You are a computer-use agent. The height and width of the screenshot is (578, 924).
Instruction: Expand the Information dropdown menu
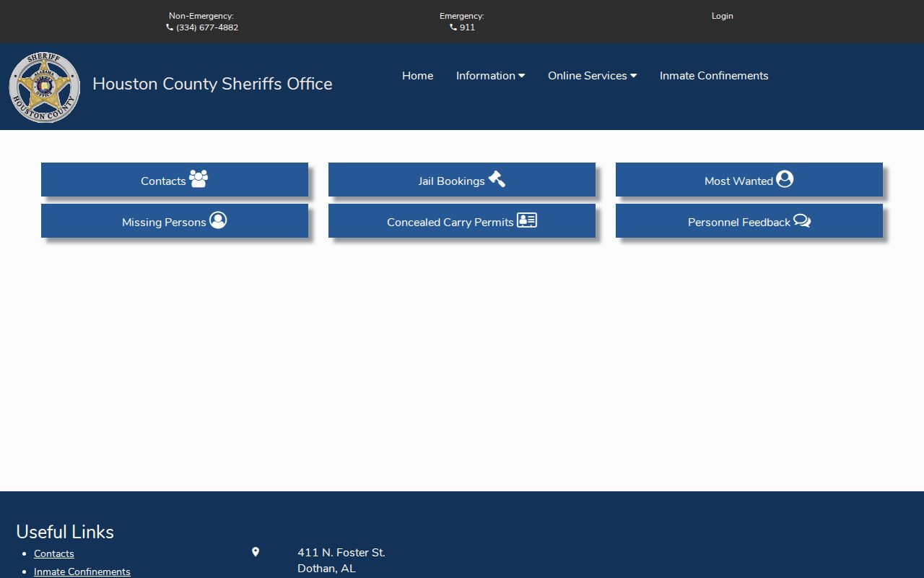[x=490, y=76]
